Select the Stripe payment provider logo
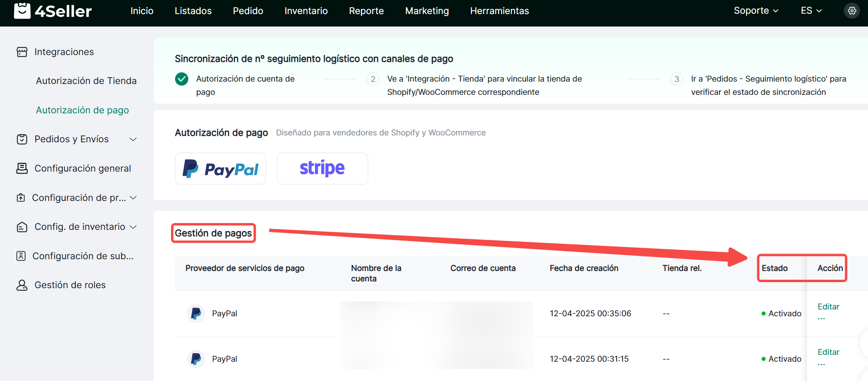This screenshot has width=868, height=381. coord(322,169)
